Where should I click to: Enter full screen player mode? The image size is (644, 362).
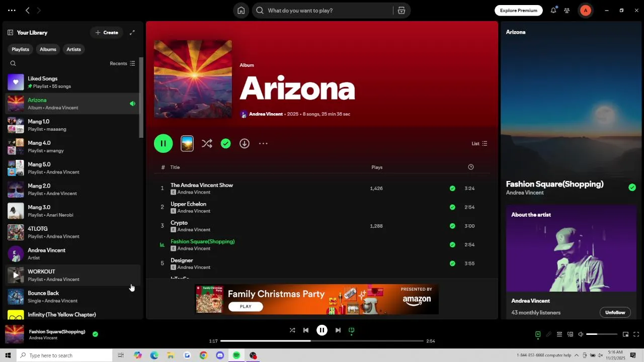pos(636,334)
